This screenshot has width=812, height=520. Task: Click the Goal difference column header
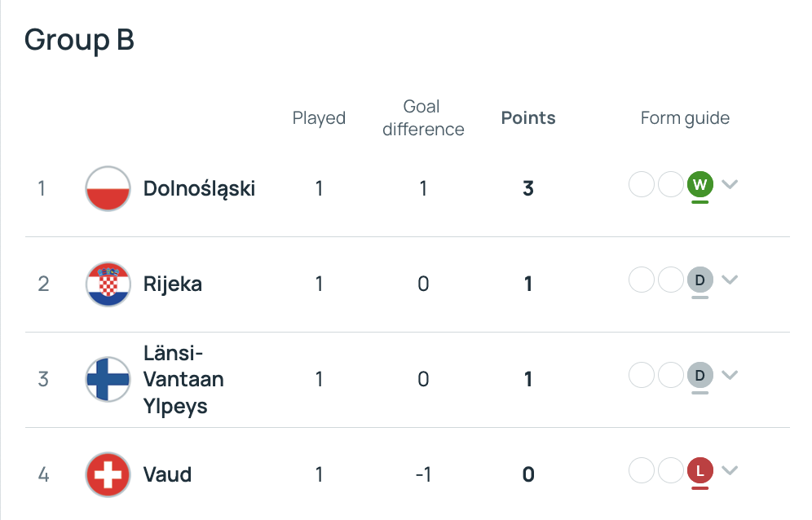pyautogui.click(x=423, y=118)
